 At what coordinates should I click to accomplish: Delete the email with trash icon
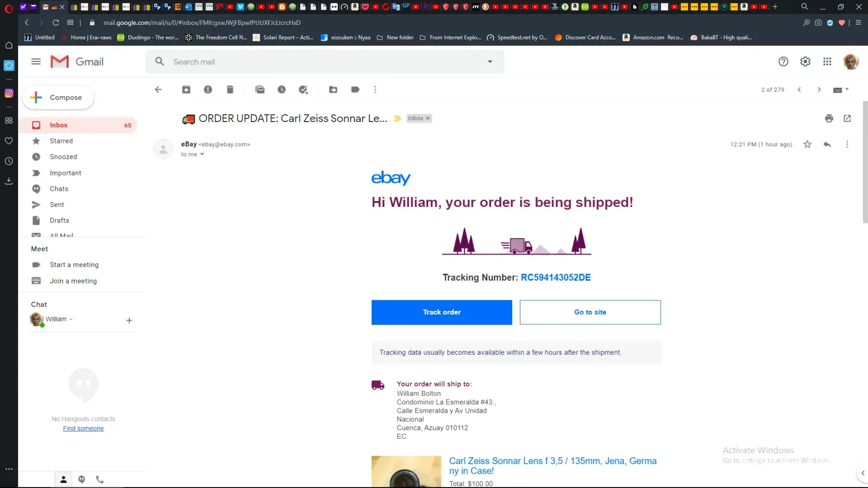(230, 89)
